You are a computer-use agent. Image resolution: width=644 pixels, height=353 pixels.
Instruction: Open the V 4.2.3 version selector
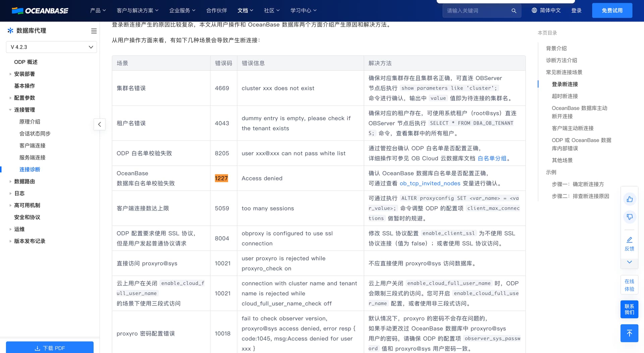[x=51, y=47]
